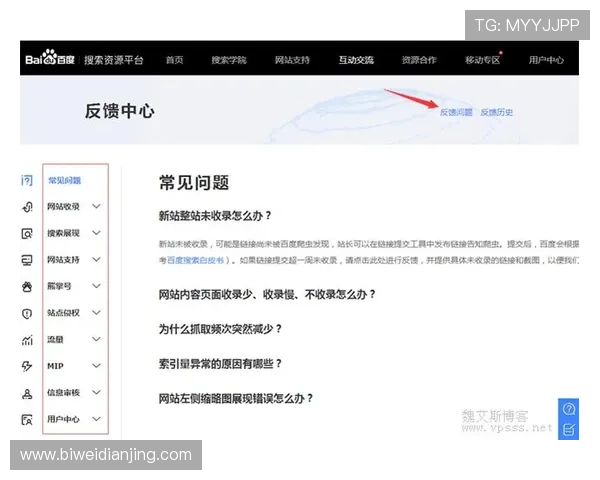Screen dimensions: 600x480
Task: Click the 常见问题 main heading
Action: click(194, 183)
